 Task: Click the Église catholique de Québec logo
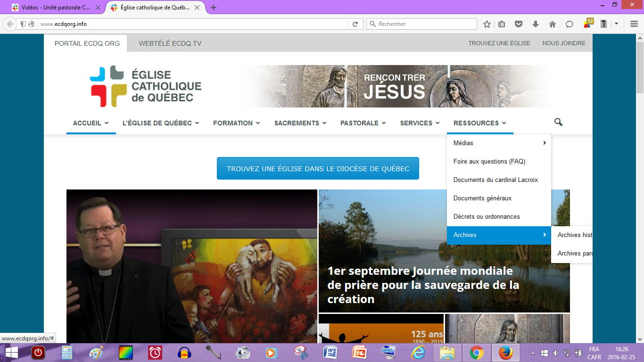click(146, 86)
